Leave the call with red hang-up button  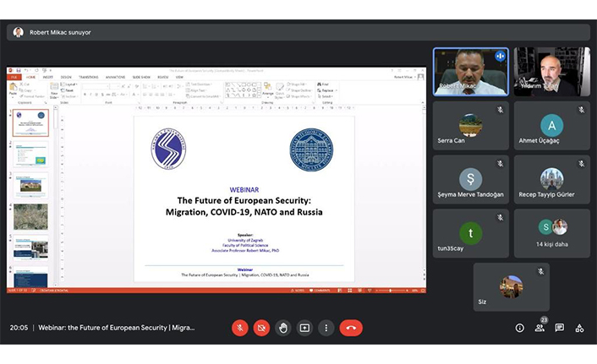tap(351, 328)
